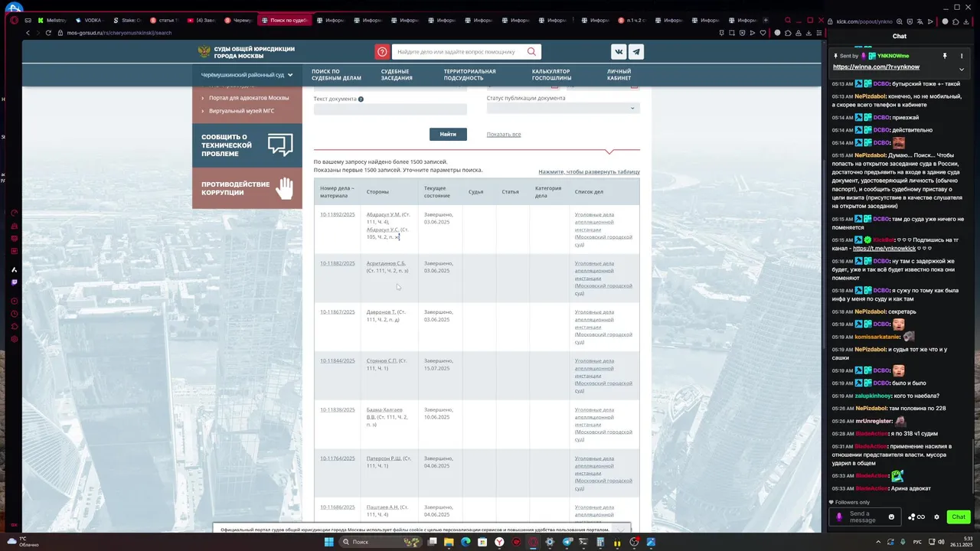Click the Windows Start button
The height and width of the screenshot is (551, 980).
point(328,542)
